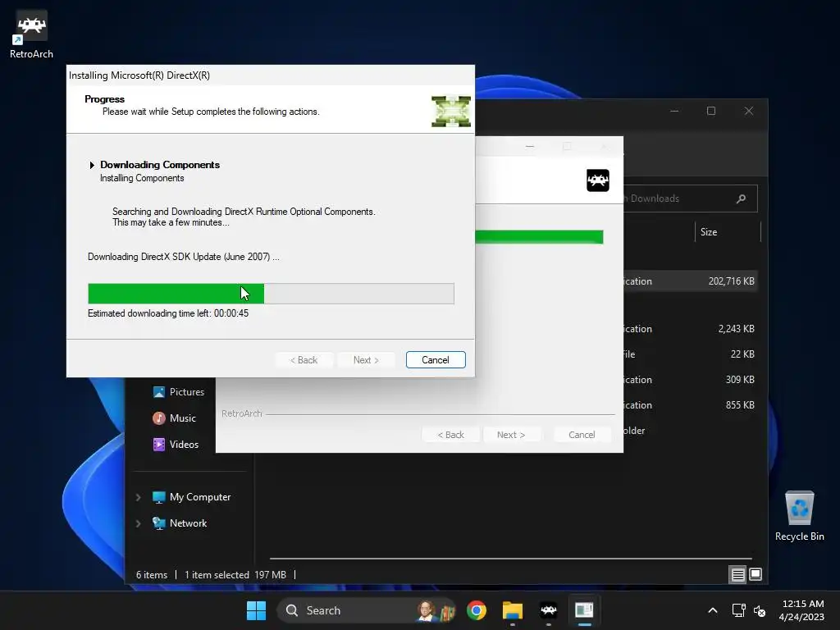Viewport: 840px width, 630px height.
Task: Sort files by the Size column header
Action: point(728,232)
